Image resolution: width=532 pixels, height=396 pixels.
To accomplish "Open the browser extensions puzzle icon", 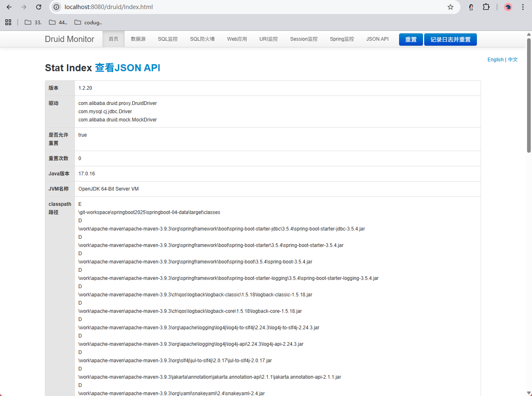I will tap(486, 7).
